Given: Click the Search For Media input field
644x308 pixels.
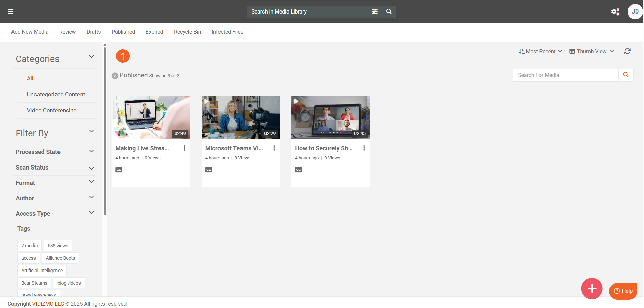Looking at the screenshot, I should point(566,75).
